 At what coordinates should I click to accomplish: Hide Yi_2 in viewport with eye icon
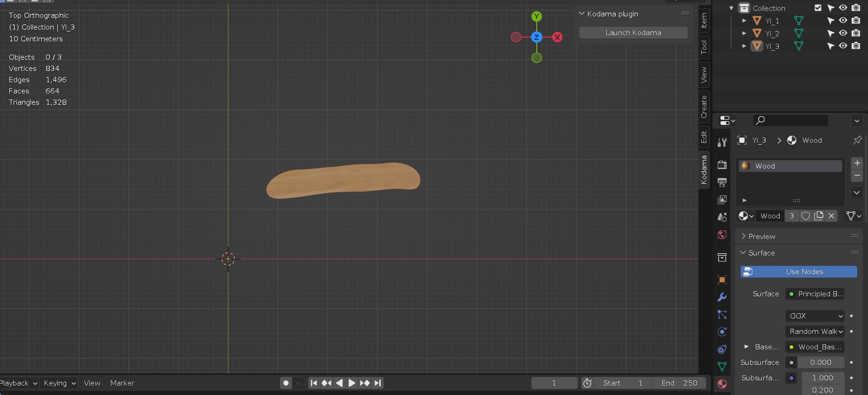[x=843, y=33]
